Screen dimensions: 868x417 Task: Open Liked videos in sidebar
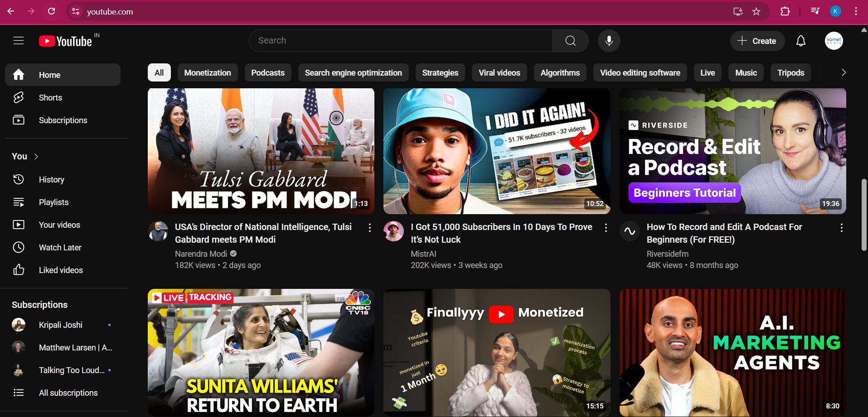pos(63,270)
